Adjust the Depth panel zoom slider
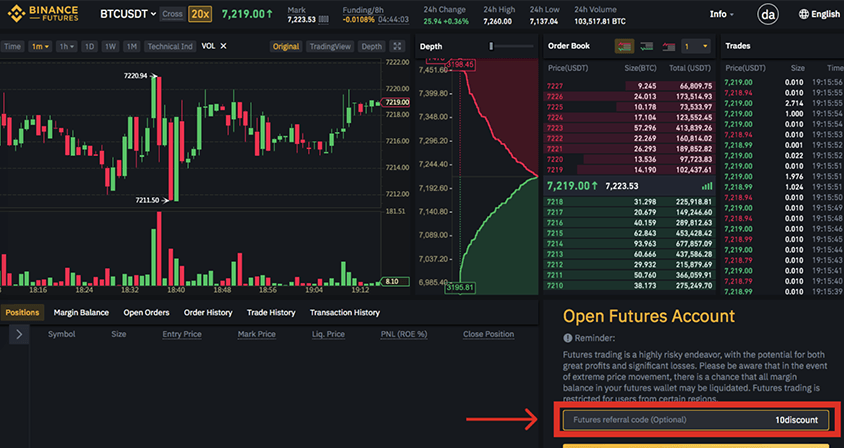This screenshot has height=448, width=844. pyautogui.click(x=491, y=46)
